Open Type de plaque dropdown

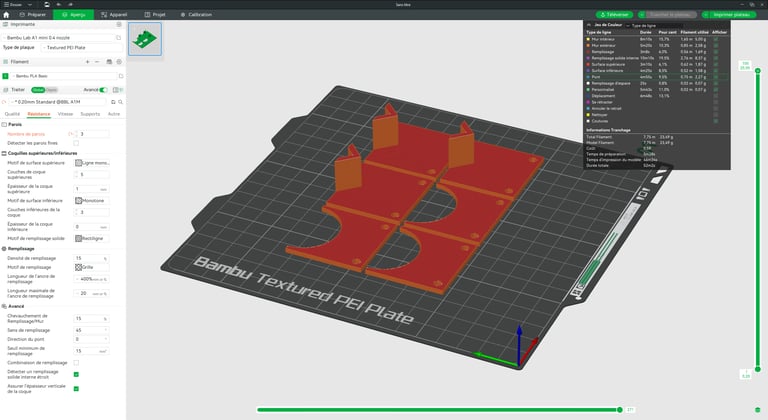point(82,48)
